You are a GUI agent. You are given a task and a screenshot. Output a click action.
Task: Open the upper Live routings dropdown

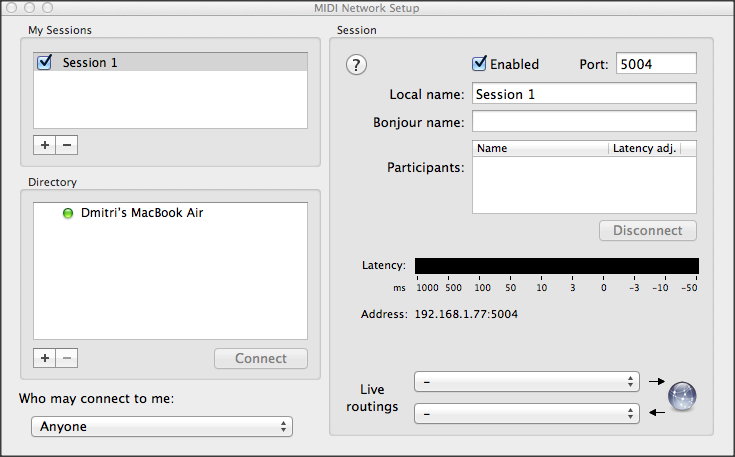[x=526, y=382]
